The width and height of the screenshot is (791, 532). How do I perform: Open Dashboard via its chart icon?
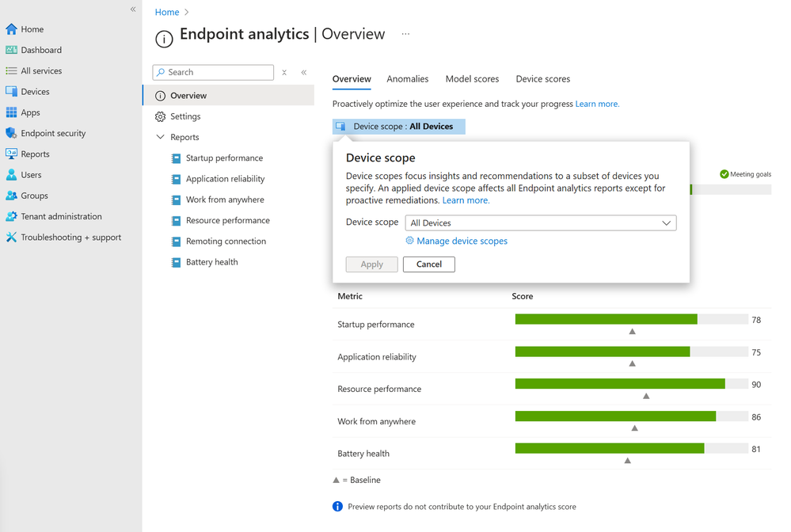(x=11, y=50)
